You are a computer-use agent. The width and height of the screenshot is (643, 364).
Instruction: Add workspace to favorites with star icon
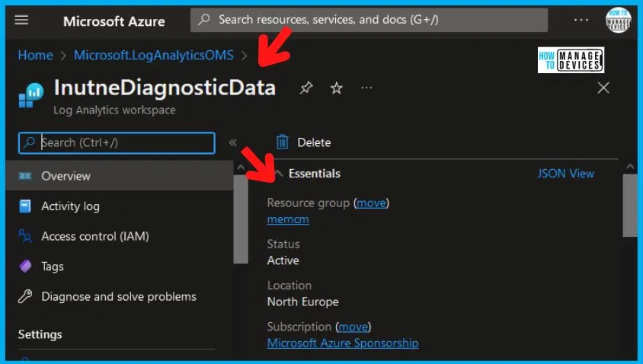(x=336, y=88)
